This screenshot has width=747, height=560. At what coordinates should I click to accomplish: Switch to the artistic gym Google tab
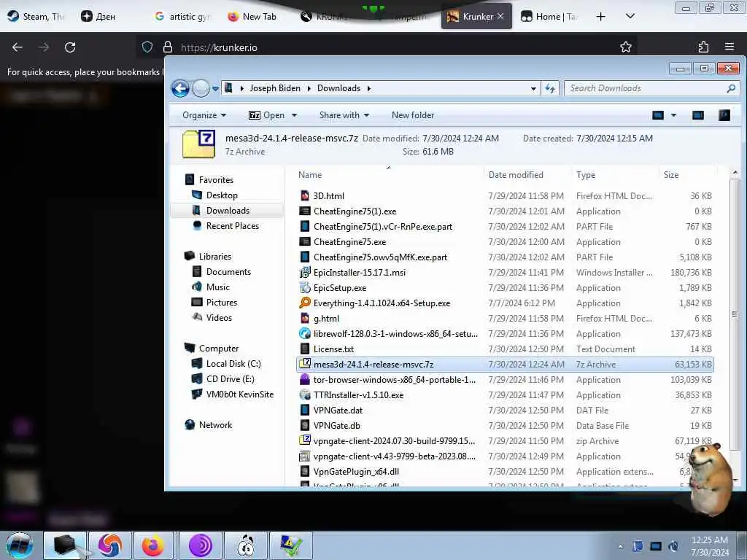183,17
